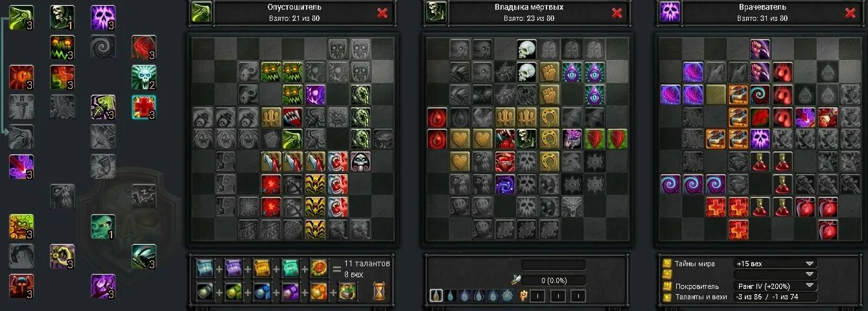The width and height of the screenshot is (868, 311).
Task: Toggle the first small slot box marked I
Action: (537, 296)
